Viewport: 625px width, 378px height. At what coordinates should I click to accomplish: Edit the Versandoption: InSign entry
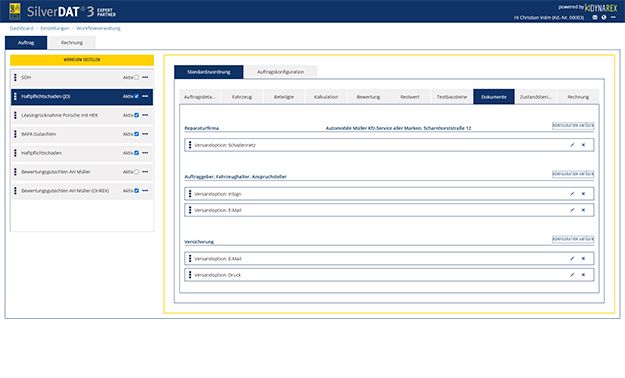pyautogui.click(x=572, y=194)
